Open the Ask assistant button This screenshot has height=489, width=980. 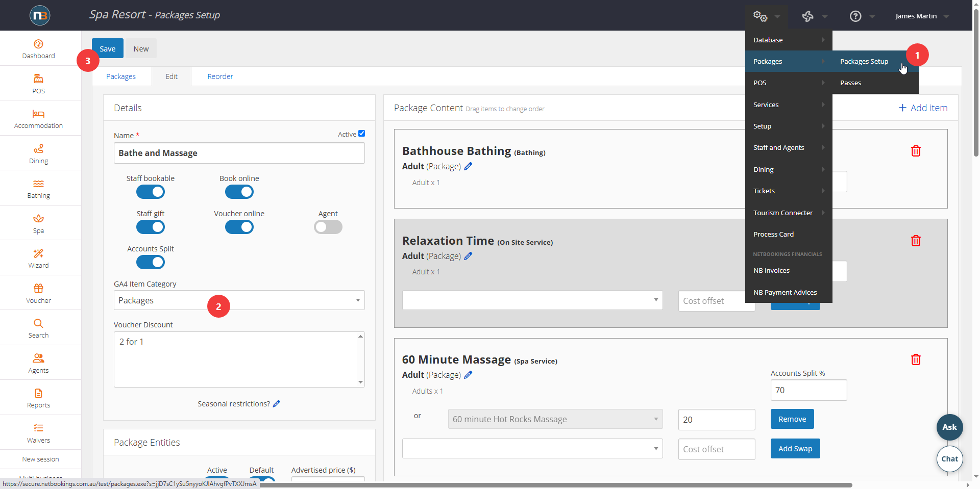pos(949,427)
